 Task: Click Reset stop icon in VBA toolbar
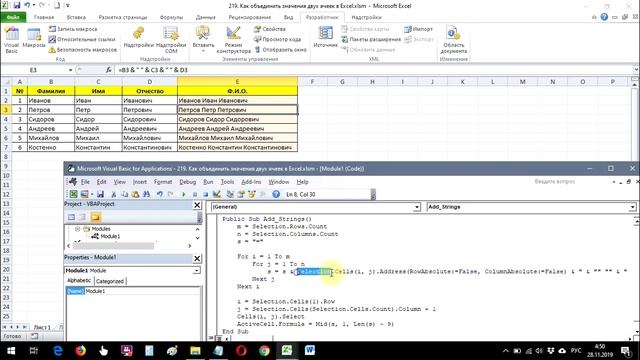205,195
